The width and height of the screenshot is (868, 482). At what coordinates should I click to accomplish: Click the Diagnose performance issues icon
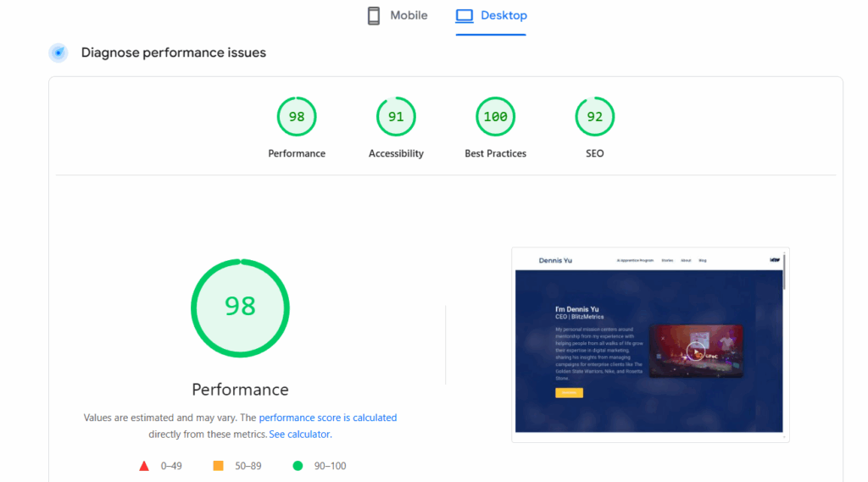point(58,53)
